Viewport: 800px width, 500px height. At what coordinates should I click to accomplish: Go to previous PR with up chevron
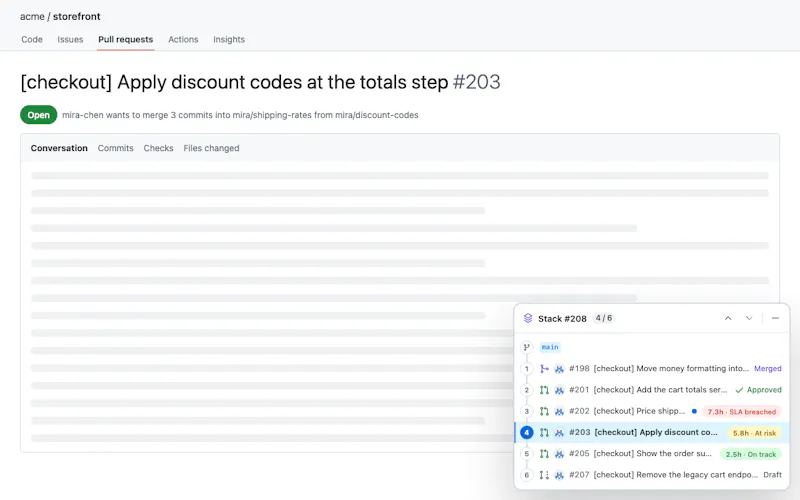[728, 318]
